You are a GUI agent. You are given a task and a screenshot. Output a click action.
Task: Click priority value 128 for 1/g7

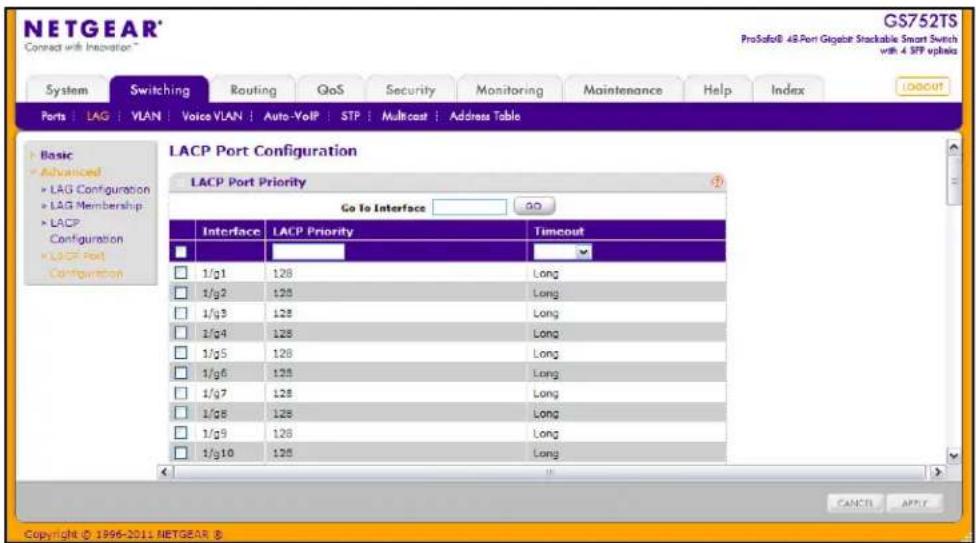282,393
